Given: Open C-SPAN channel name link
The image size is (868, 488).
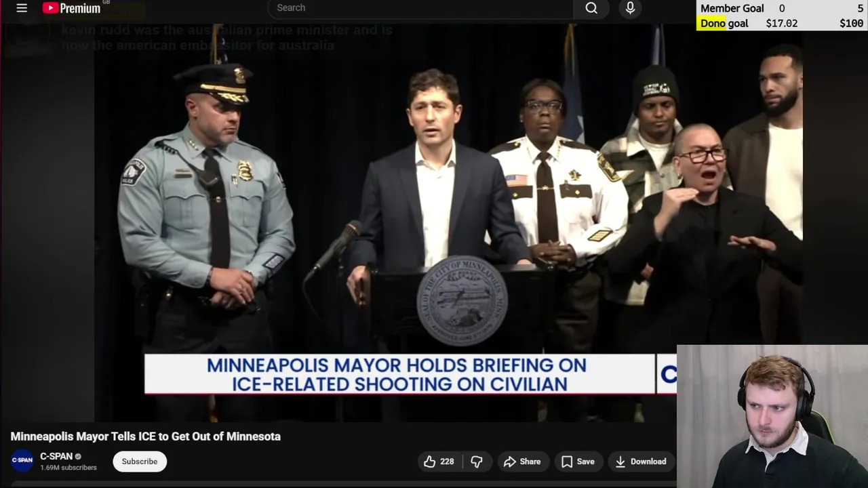Looking at the screenshot, I should point(56,456).
